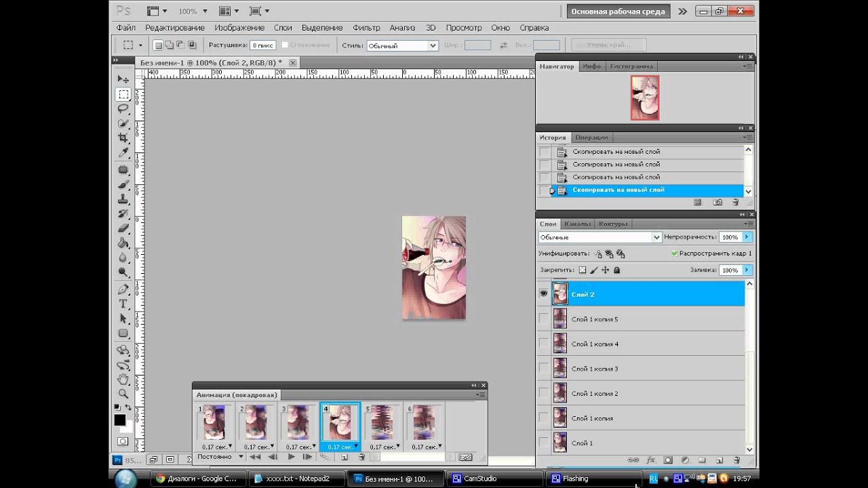Viewport: 868px width, 488px height.
Task: Toggle the Распространить кадр 1 checkbox
Action: point(674,253)
